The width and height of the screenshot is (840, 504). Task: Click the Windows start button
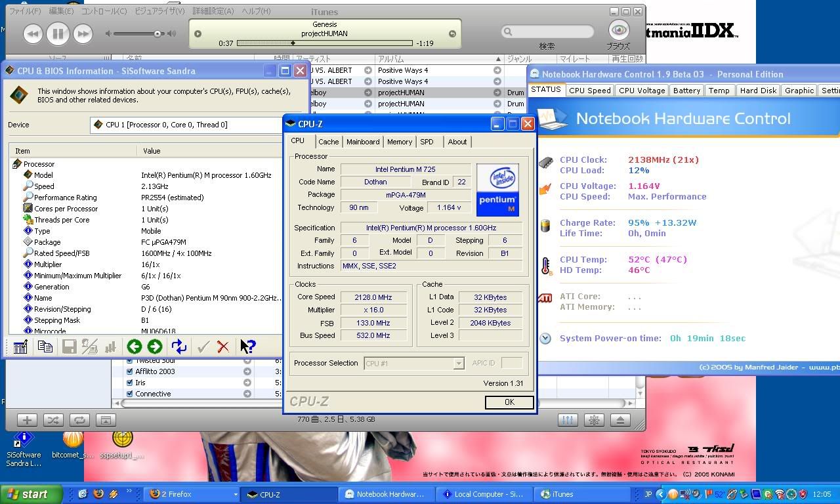pyautogui.click(x=31, y=495)
